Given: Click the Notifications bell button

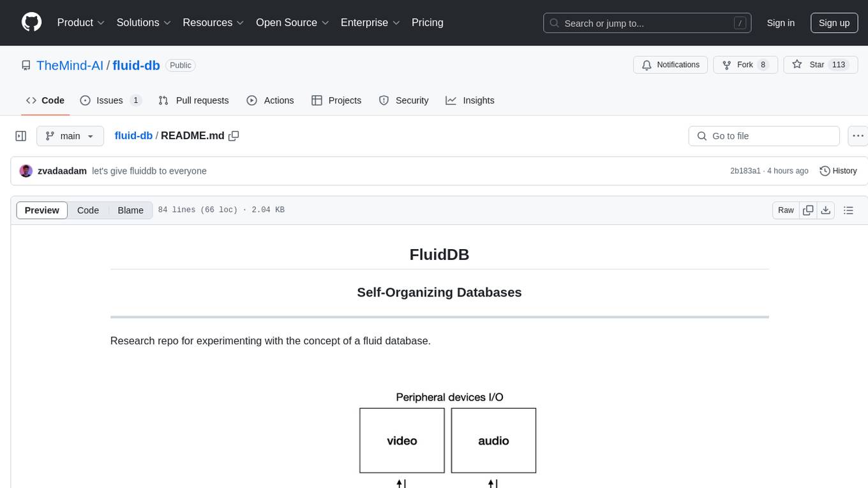Looking at the screenshot, I should coord(670,65).
